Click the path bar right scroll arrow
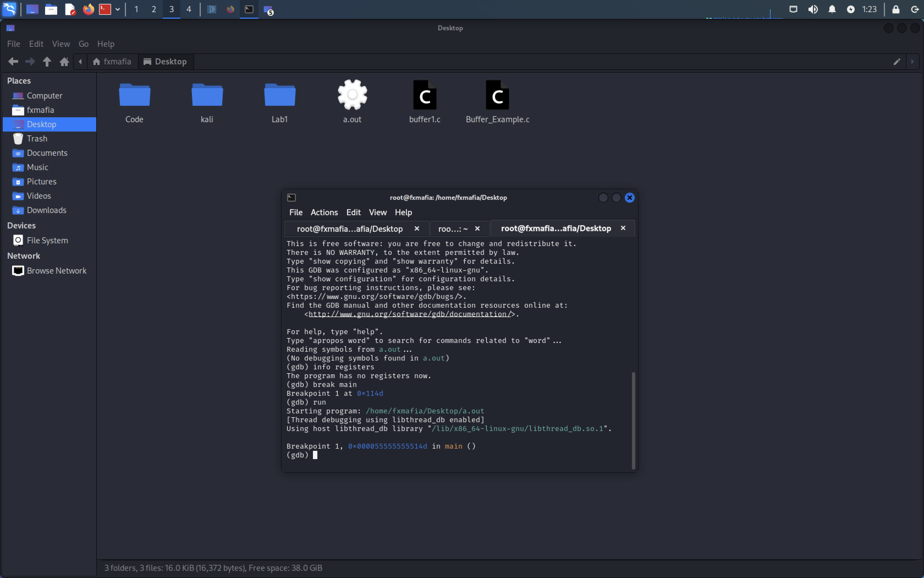The image size is (924, 578). [x=912, y=62]
